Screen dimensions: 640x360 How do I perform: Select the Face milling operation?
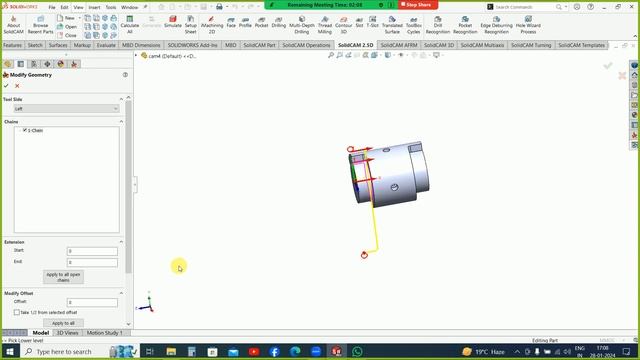[231, 22]
